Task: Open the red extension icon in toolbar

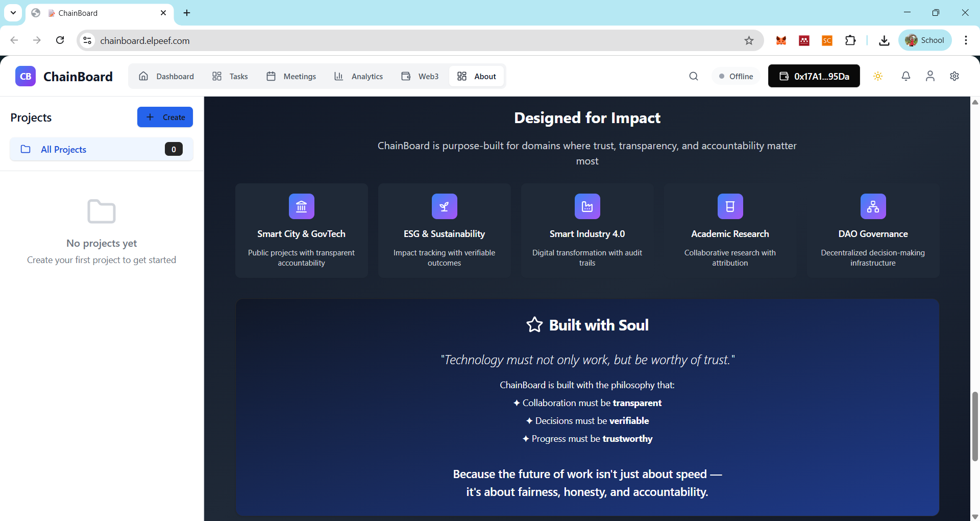Action: pos(804,40)
